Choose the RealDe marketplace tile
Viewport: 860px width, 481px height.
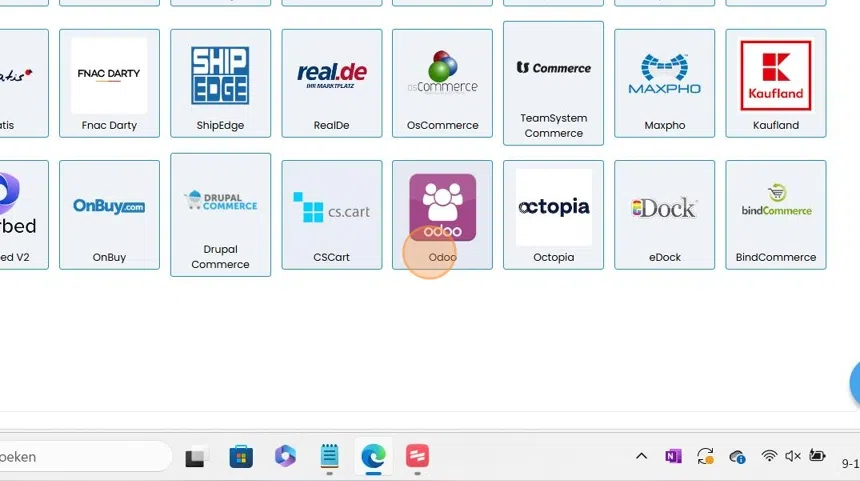click(332, 83)
